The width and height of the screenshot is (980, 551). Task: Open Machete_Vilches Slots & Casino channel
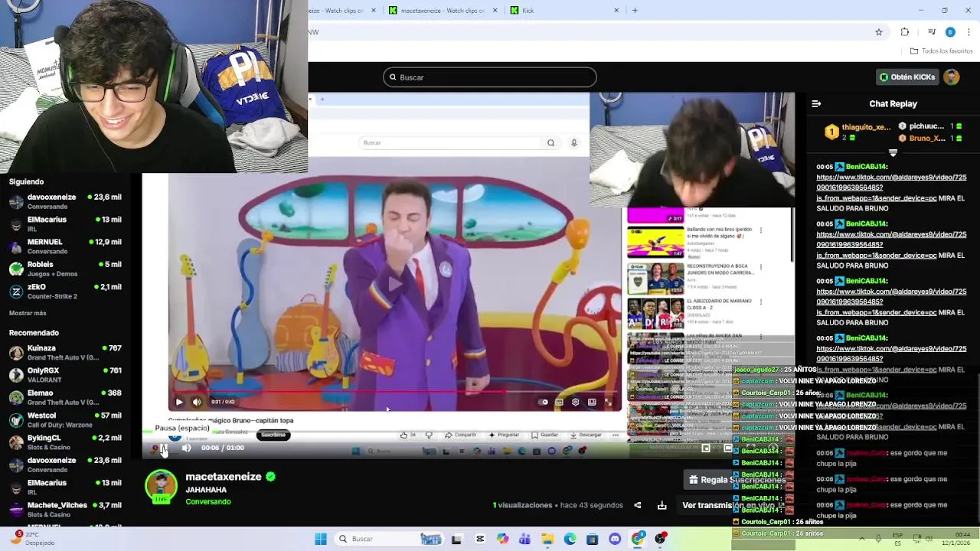65,509
